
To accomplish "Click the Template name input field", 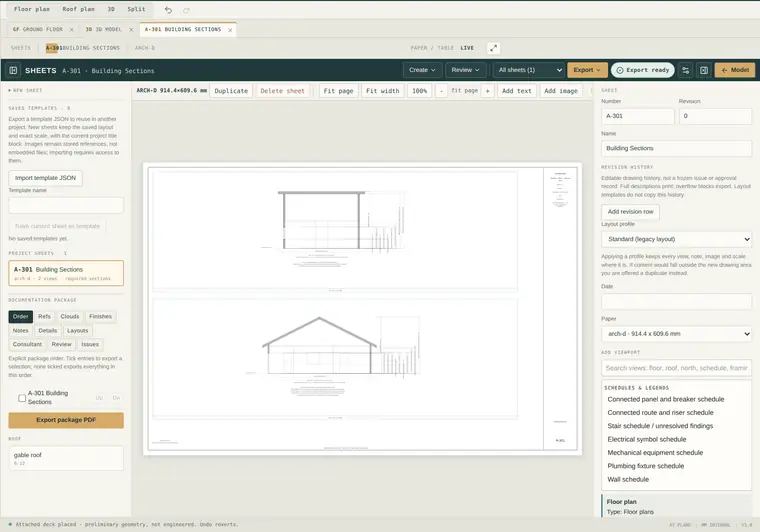I will [66, 205].
